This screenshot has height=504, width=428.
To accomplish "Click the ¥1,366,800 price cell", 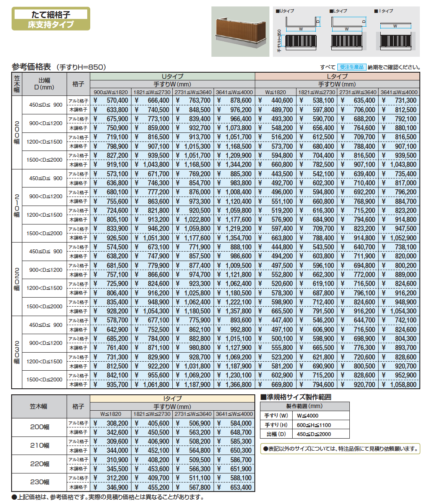I will coord(234,384).
